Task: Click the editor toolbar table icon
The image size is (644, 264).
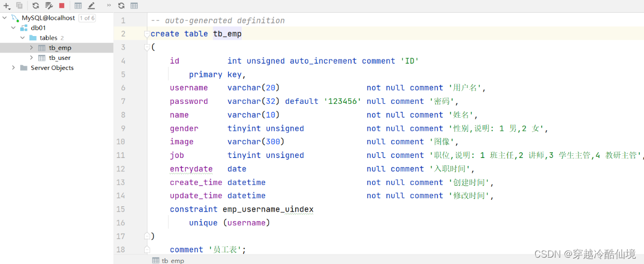Action: click(x=134, y=6)
